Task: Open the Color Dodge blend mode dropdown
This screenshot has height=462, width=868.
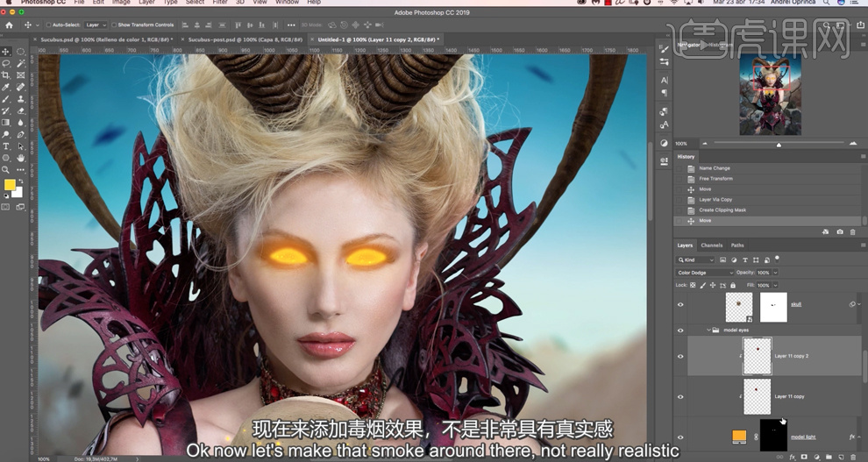Action: pyautogui.click(x=706, y=273)
